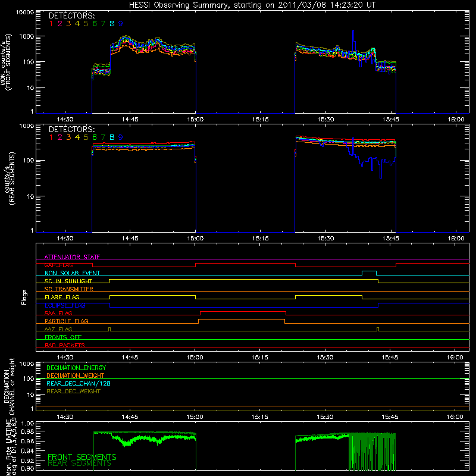Select the SC_TRANSMITTER flag label
Viewport: 476px width, 476px height.
click(69, 289)
